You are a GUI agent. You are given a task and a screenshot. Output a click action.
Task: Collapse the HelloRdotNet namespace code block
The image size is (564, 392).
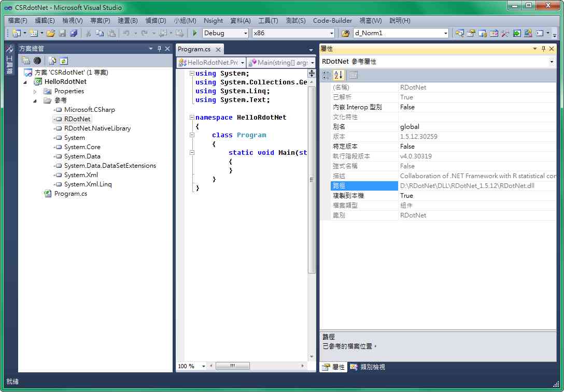[x=192, y=118]
